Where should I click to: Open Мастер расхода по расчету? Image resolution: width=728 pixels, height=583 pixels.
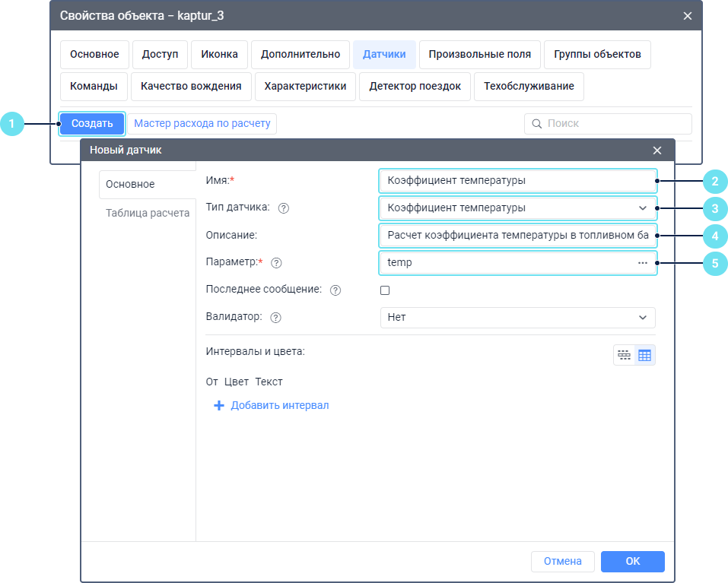[202, 123]
